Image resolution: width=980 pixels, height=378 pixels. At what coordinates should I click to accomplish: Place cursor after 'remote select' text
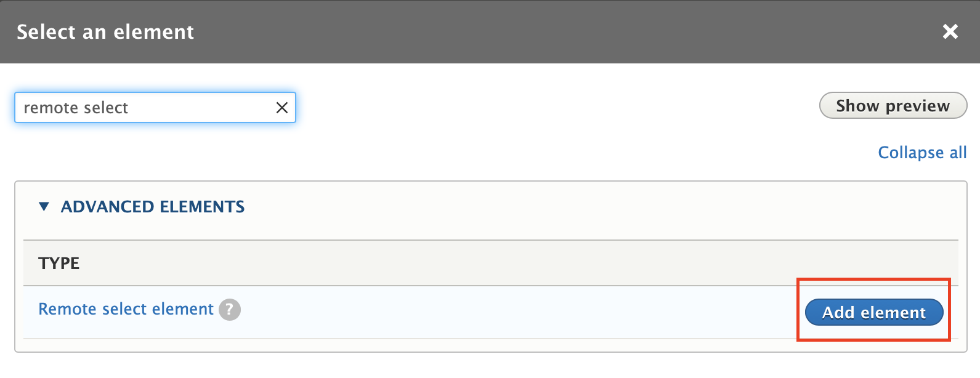[131, 108]
